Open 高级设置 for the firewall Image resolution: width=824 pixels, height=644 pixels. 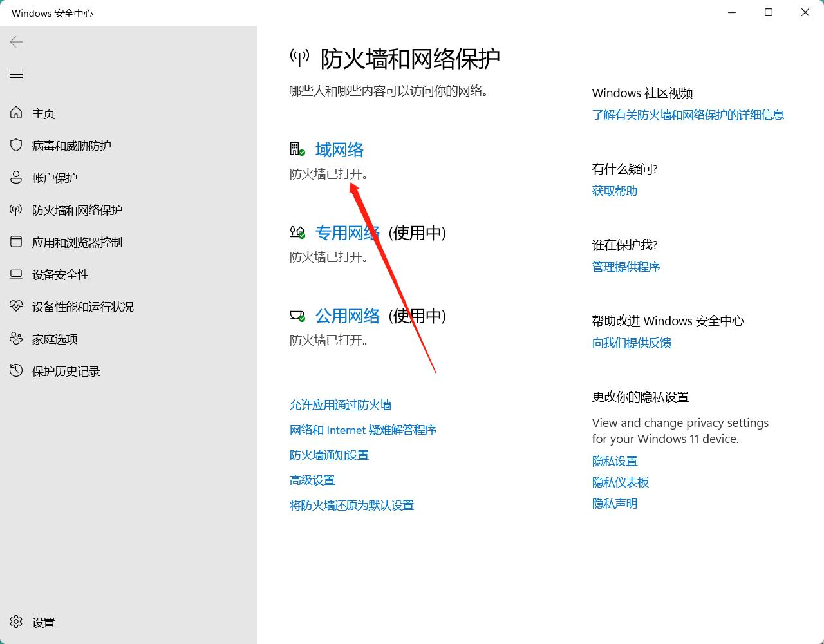(312, 480)
